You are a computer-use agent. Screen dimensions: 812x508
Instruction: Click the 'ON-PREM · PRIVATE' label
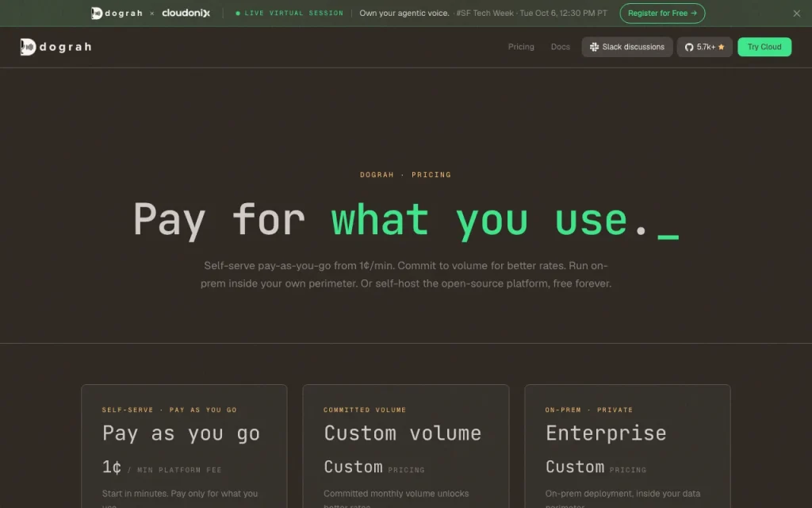pyautogui.click(x=589, y=410)
